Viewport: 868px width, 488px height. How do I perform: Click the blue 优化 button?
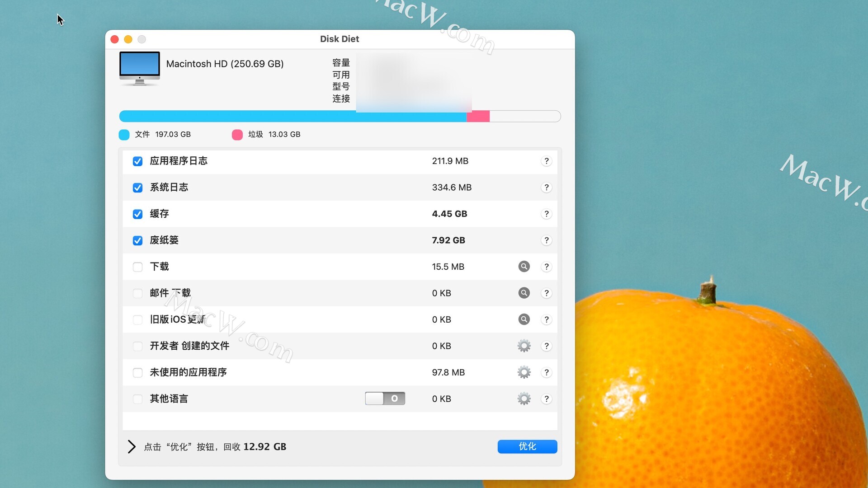[x=527, y=446]
